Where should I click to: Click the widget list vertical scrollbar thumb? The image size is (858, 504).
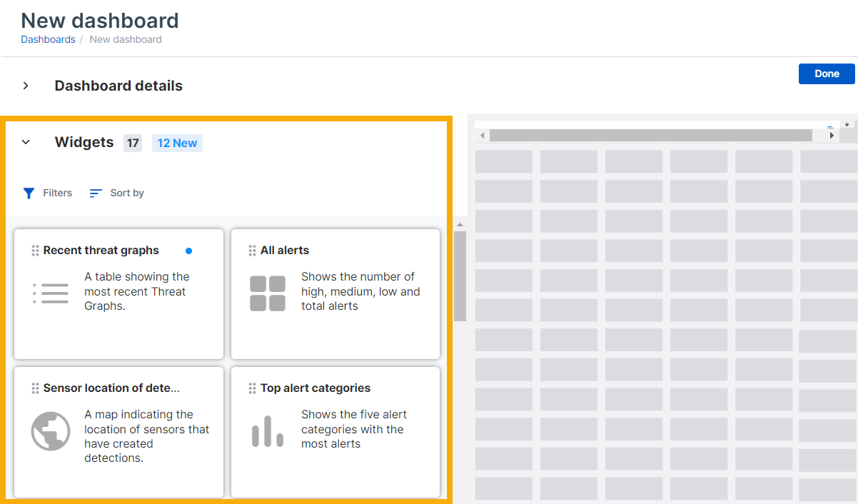460,275
